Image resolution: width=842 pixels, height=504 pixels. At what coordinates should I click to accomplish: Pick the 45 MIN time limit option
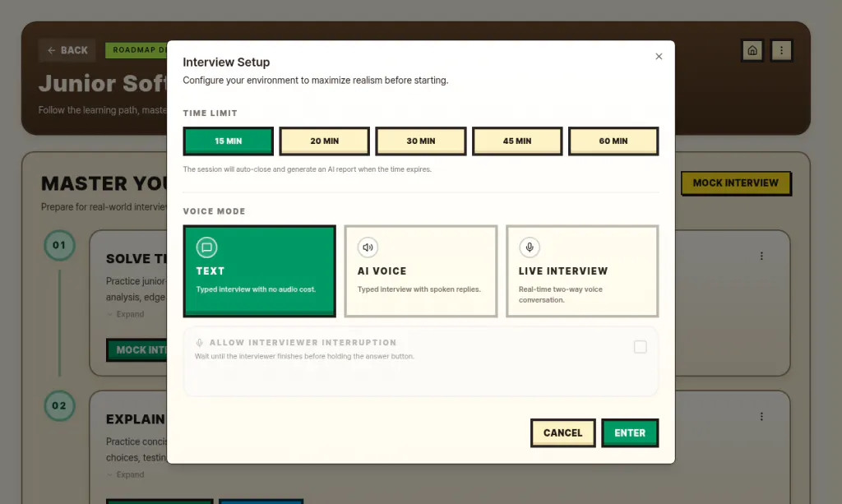coord(517,141)
